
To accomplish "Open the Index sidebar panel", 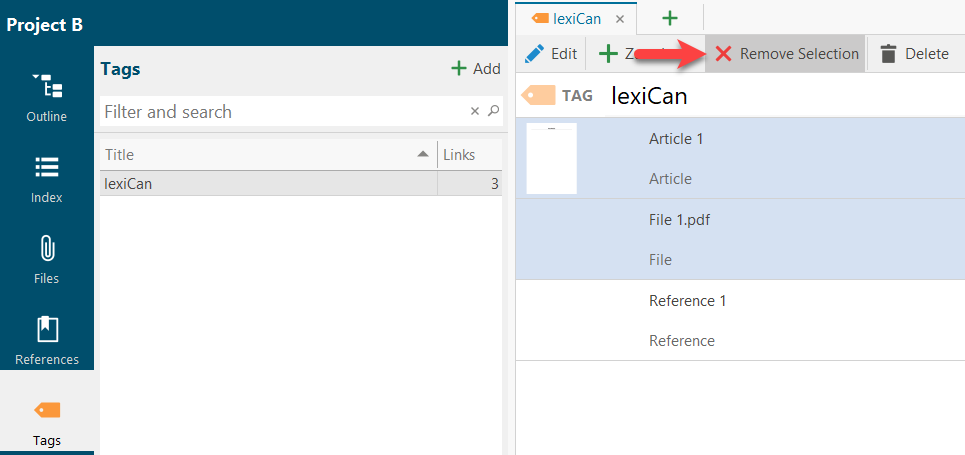I will pyautogui.click(x=47, y=179).
